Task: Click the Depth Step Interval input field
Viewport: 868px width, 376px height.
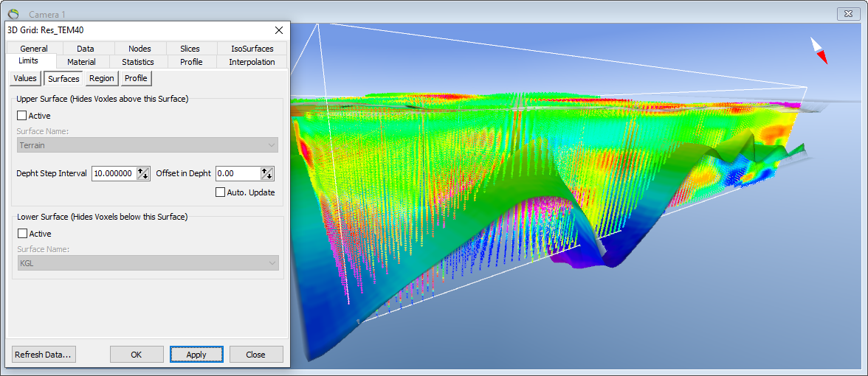Action: [x=114, y=173]
